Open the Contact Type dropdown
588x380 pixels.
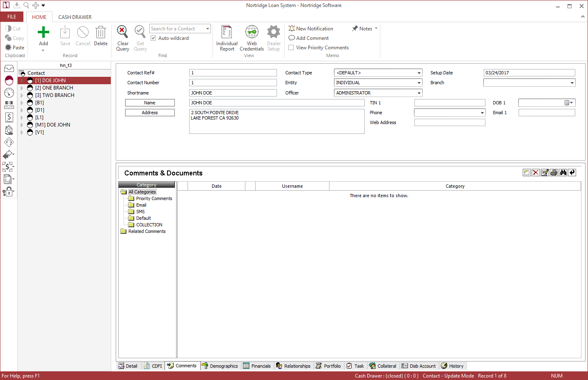pos(419,73)
